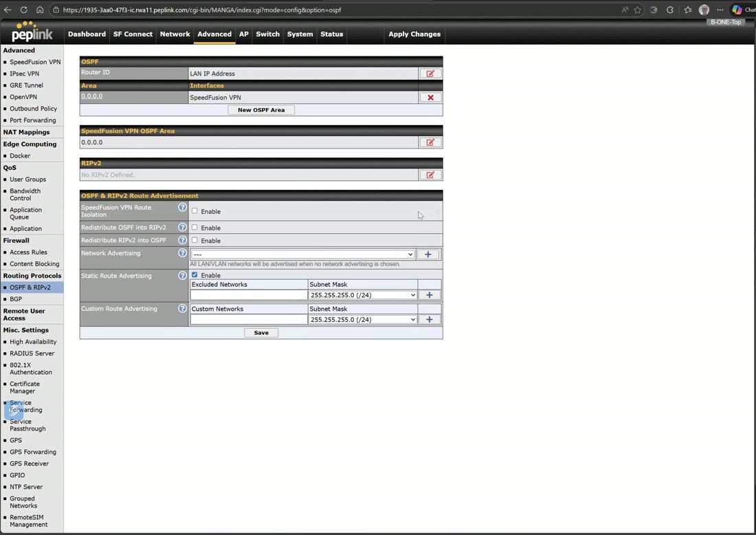Open the AP tab
The image size is (756, 535).
(244, 34)
